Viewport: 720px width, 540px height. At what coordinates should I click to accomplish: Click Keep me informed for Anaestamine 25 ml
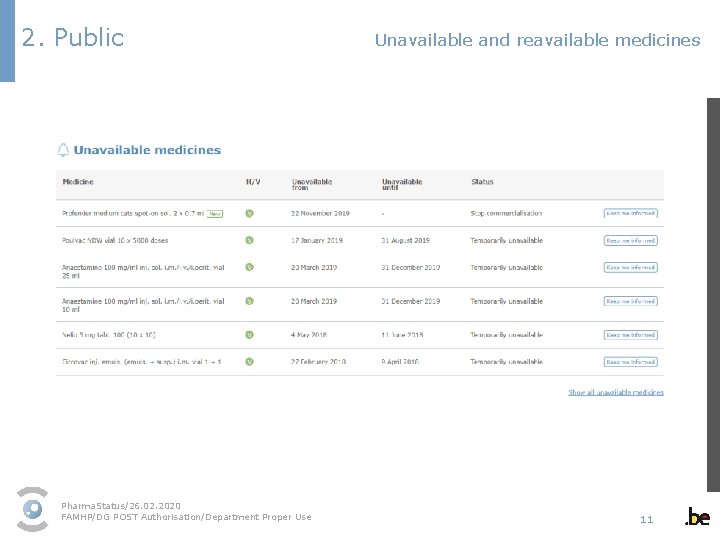tap(630, 267)
